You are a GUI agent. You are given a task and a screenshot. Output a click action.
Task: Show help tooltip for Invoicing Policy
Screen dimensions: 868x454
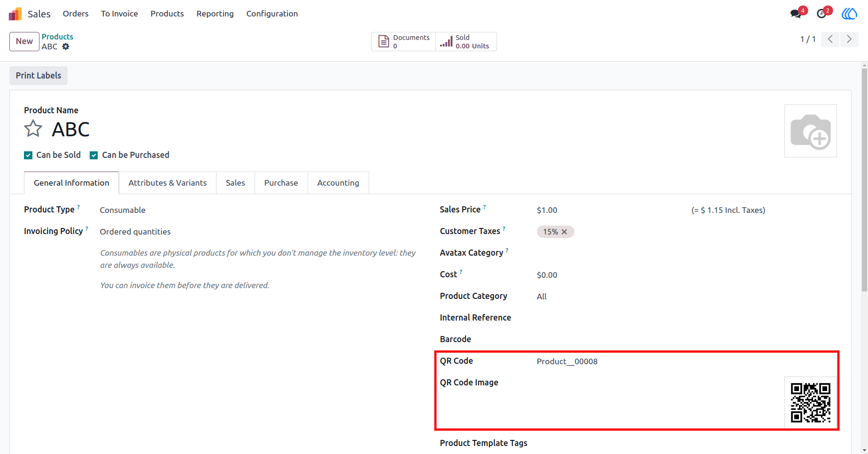tap(87, 228)
